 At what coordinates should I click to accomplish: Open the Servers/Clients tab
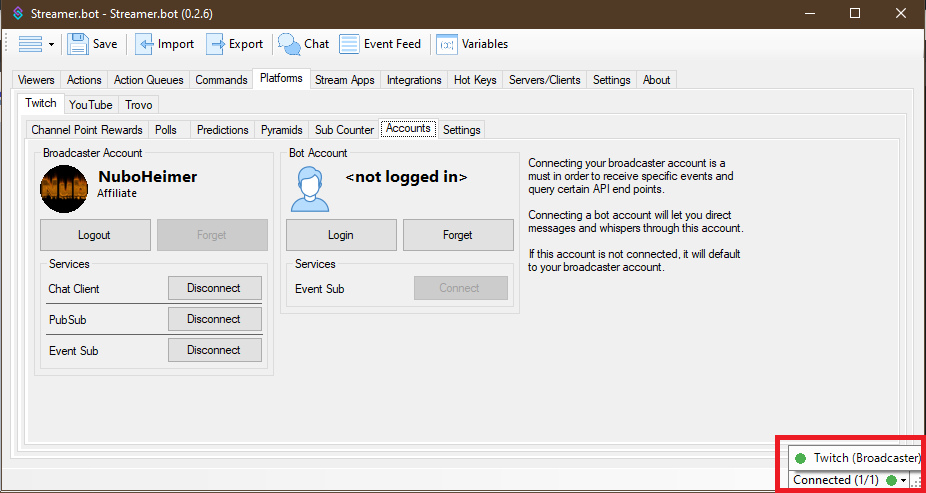pos(544,80)
